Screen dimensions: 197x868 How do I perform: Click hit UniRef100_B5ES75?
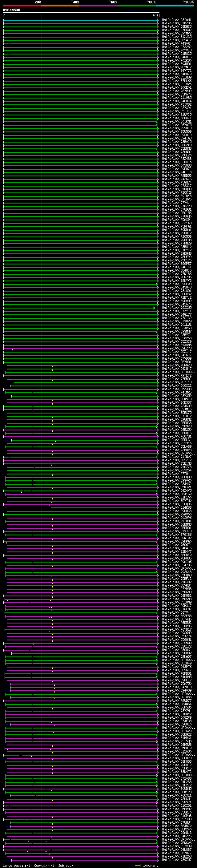(177, 413)
